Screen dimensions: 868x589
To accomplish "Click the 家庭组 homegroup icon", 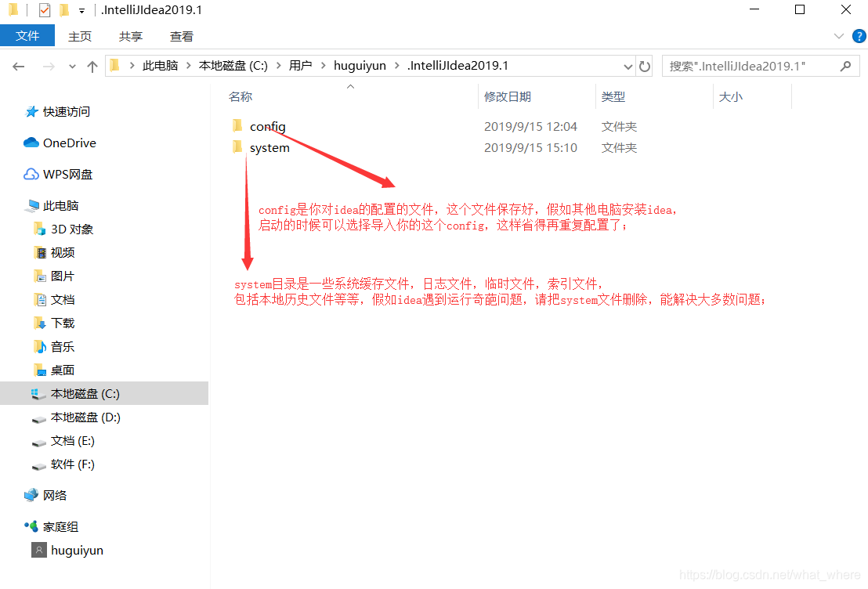I will point(31,526).
